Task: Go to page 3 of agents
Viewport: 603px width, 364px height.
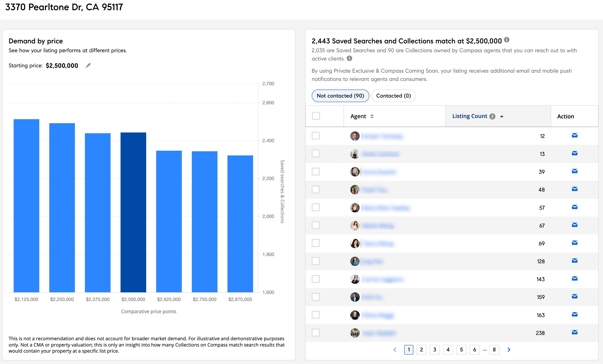Action: pos(435,350)
